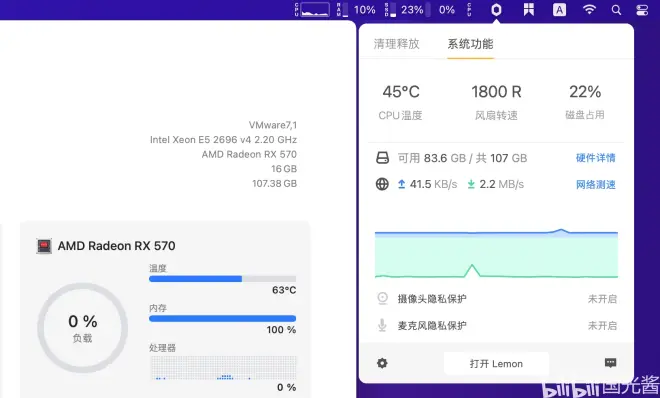This screenshot has width=660, height=398.
Task: Click the 41.5 KB/s upload speed
Action: point(434,184)
